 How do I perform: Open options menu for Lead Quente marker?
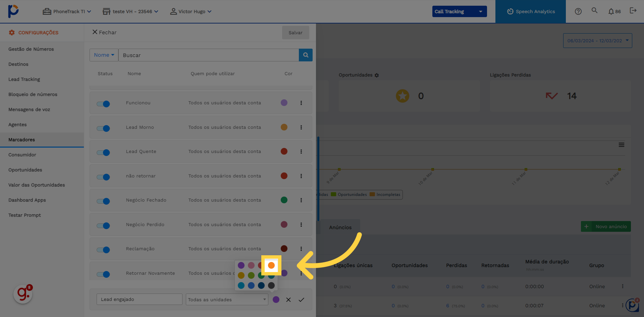click(x=301, y=152)
